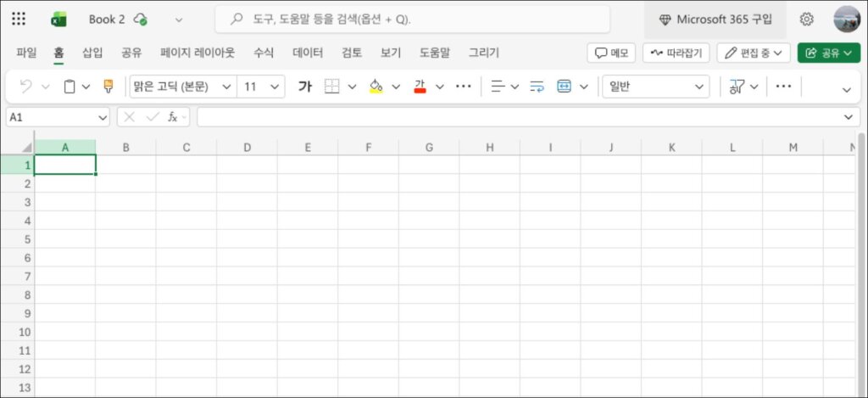868x398 pixels.
Task: Open the 도움말 tab
Action: [x=435, y=53]
